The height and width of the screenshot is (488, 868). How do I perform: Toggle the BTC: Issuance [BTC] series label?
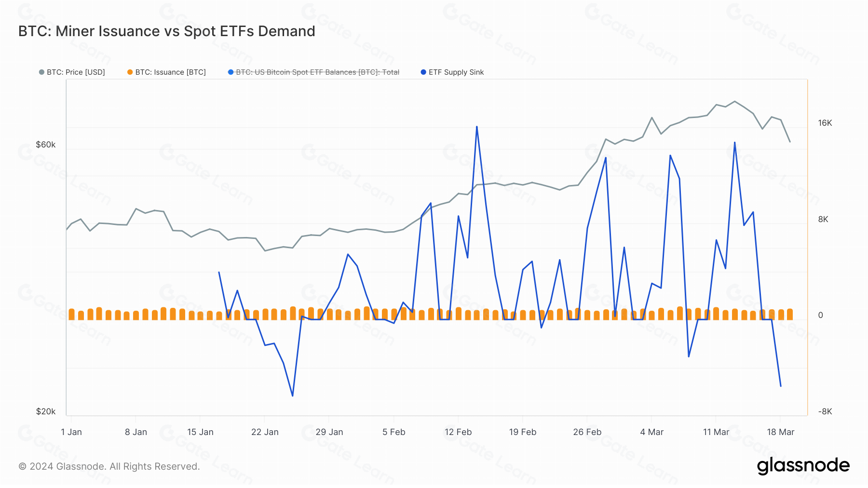[x=170, y=72]
